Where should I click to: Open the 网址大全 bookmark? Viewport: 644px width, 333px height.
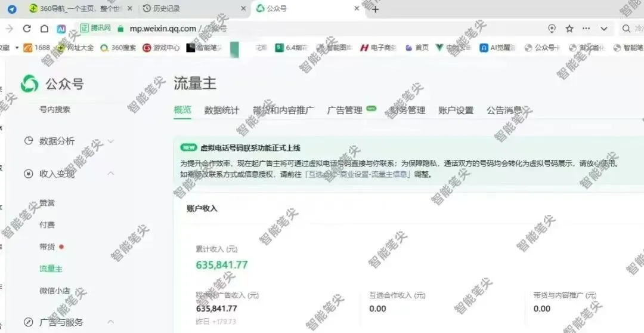click(x=75, y=48)
